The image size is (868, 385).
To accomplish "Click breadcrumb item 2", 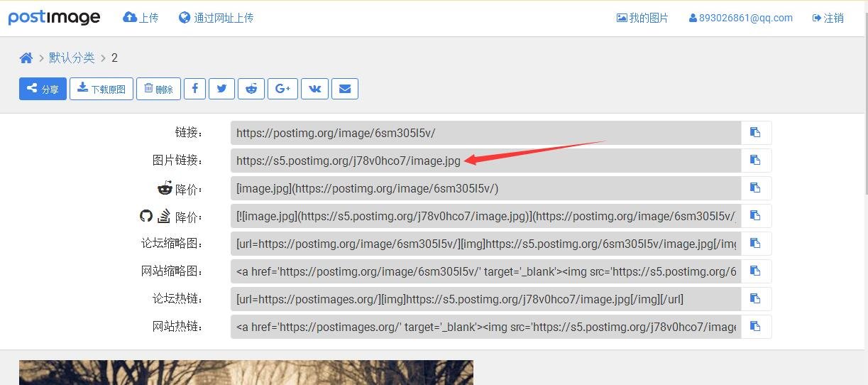I will point(114,58).
